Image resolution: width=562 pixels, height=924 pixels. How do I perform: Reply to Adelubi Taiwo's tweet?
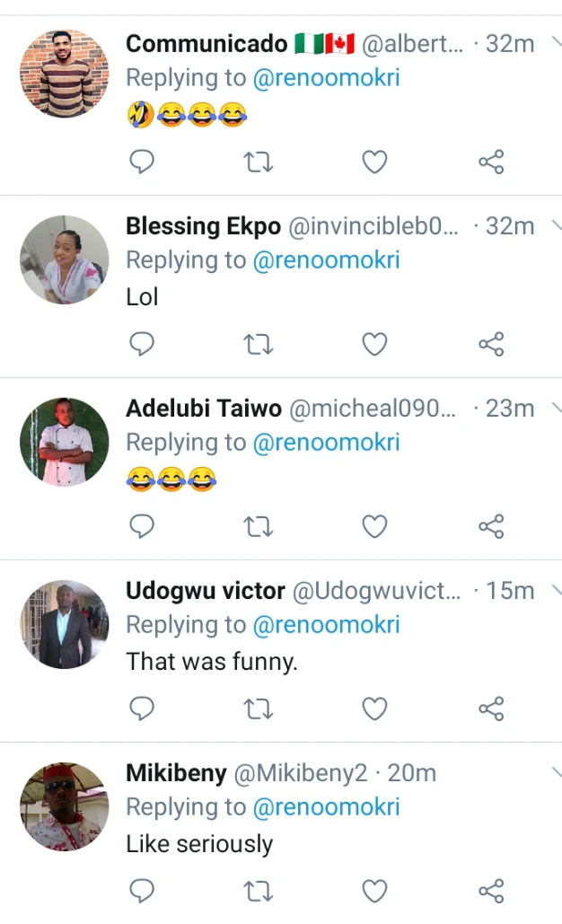pyautogui.click(x=142, y=526)
